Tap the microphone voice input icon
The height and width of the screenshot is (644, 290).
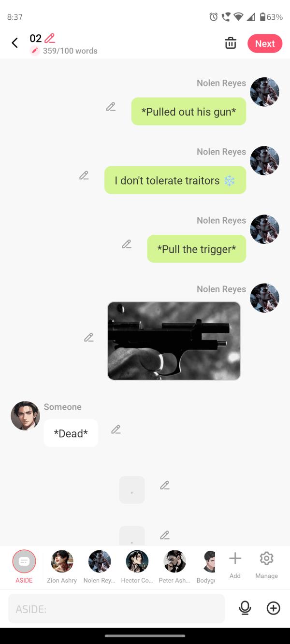point(245,608)
